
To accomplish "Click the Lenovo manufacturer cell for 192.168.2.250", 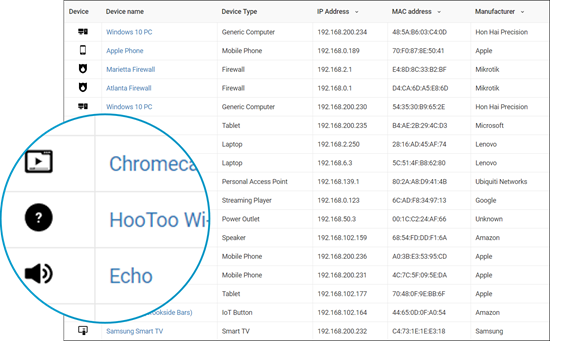I will click(x=486, y=144).
